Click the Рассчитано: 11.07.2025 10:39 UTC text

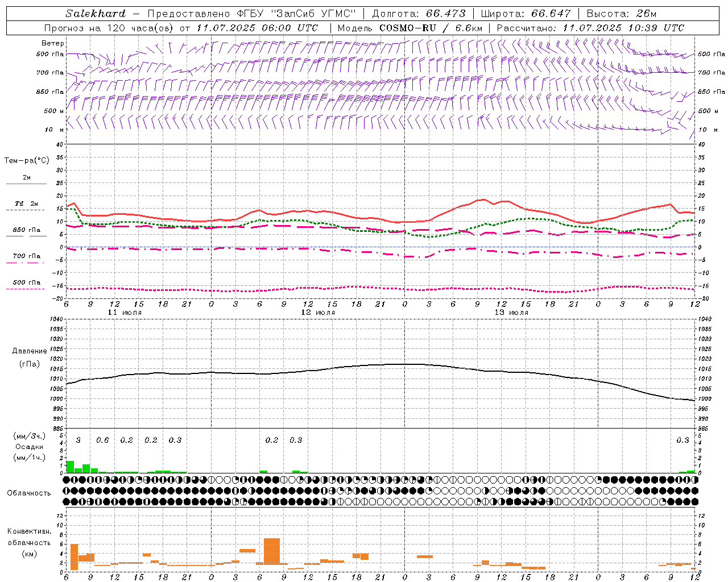tap(590, 28)
